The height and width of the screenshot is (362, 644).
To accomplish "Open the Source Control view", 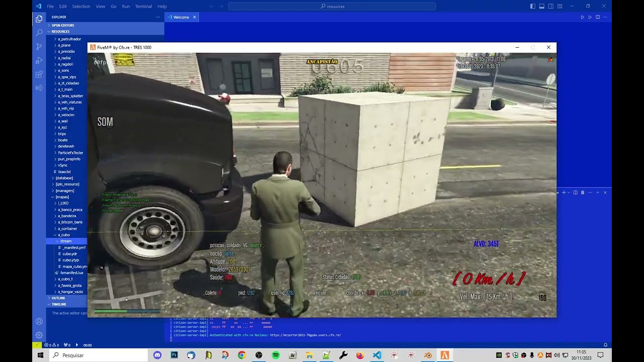I will (x=39, y=46).
